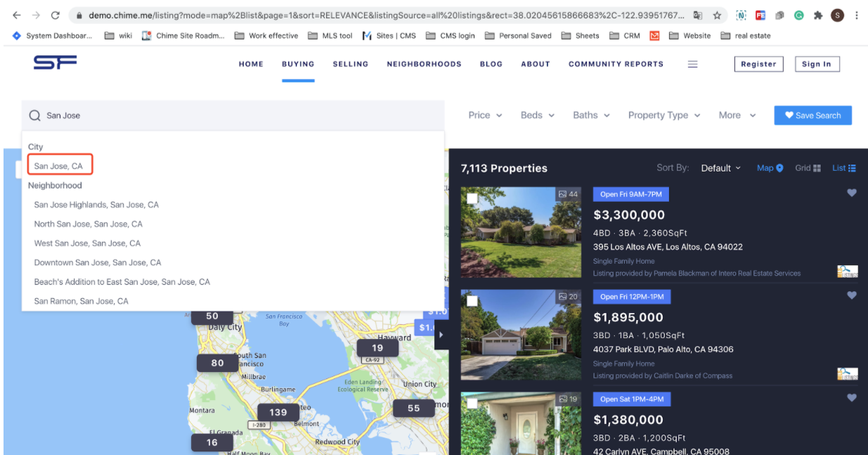Image resolution: width=868 pixels, height=455 pixels.
Task: Click the 139 map cluster marker
Action: click(x=278, y=412)
